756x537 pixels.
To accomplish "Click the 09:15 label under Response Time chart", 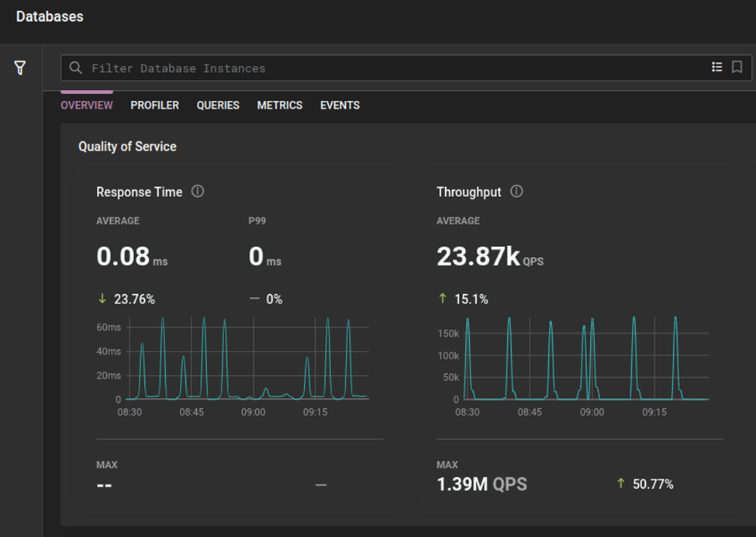I will click(316, 412).
